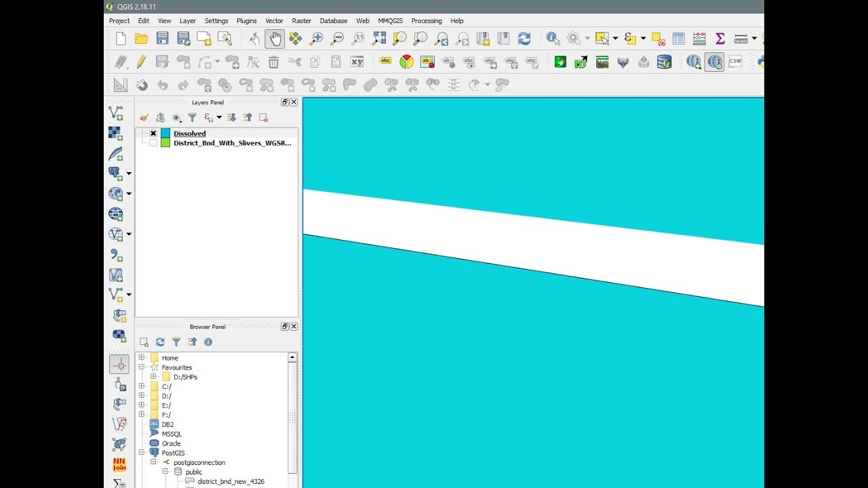Close the Layers Panel

(x=294, y=102)
